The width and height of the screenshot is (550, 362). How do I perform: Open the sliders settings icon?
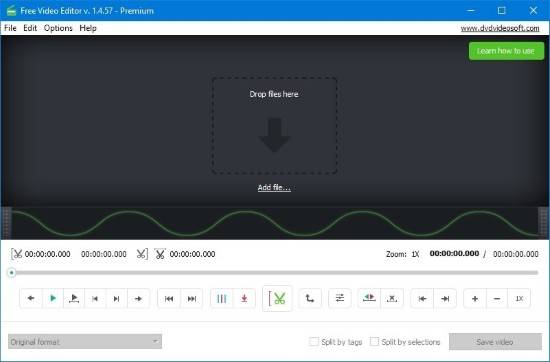click(340, 299)
